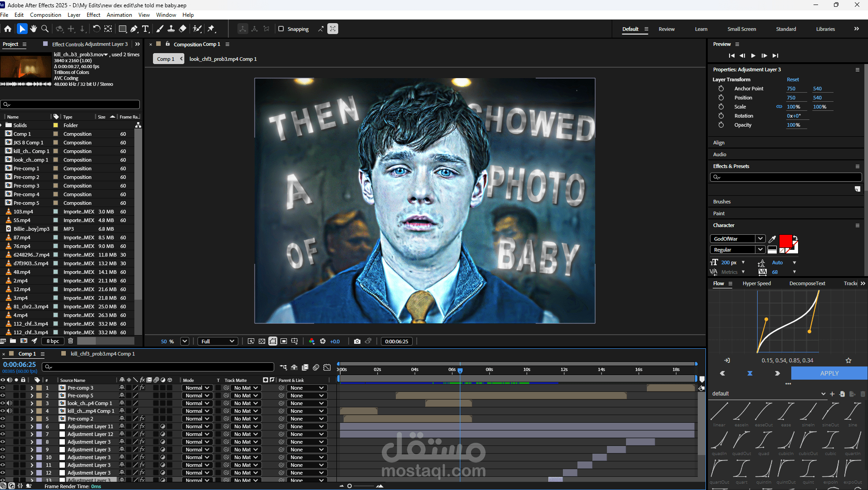The height and width of the screenshot is (490, 868).
Task: Click the timeline zoom slider handle
Action: [350, 486]
